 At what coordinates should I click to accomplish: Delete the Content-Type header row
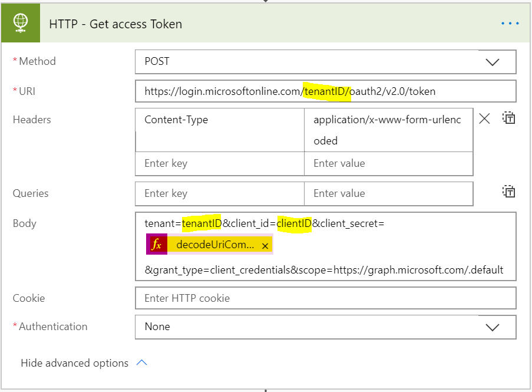(484, 119)
